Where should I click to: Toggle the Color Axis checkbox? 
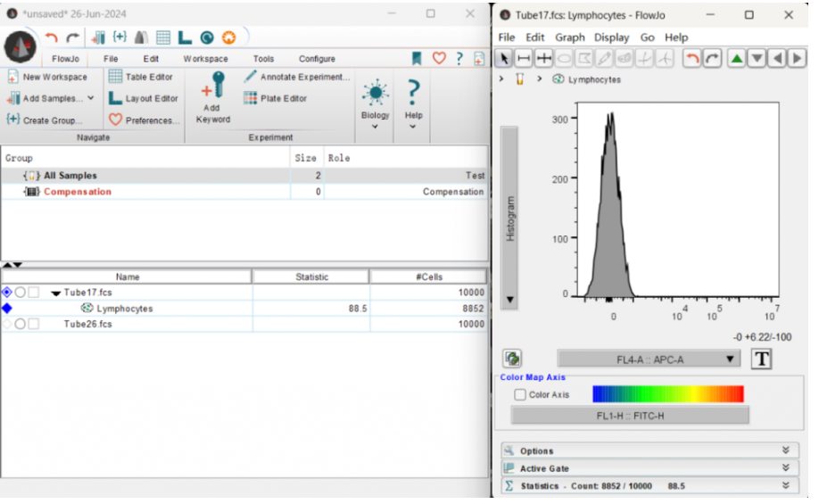point(520,394)
